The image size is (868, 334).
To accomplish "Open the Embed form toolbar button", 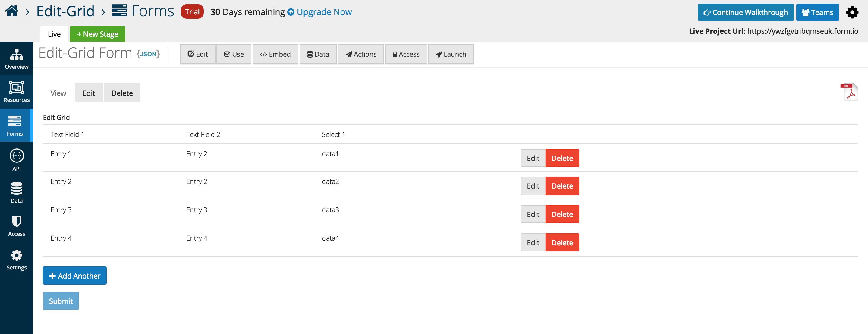I will [275, 54].
